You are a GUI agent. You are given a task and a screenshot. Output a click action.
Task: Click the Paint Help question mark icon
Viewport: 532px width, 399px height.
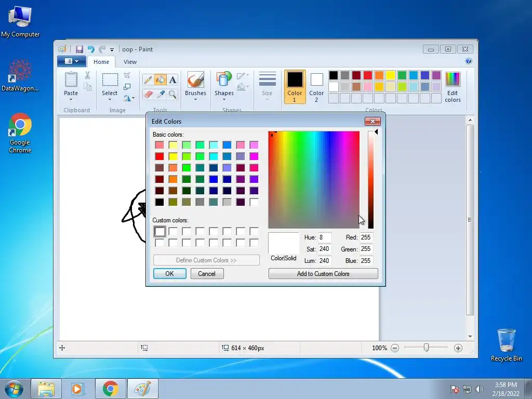tap(468, 61)
